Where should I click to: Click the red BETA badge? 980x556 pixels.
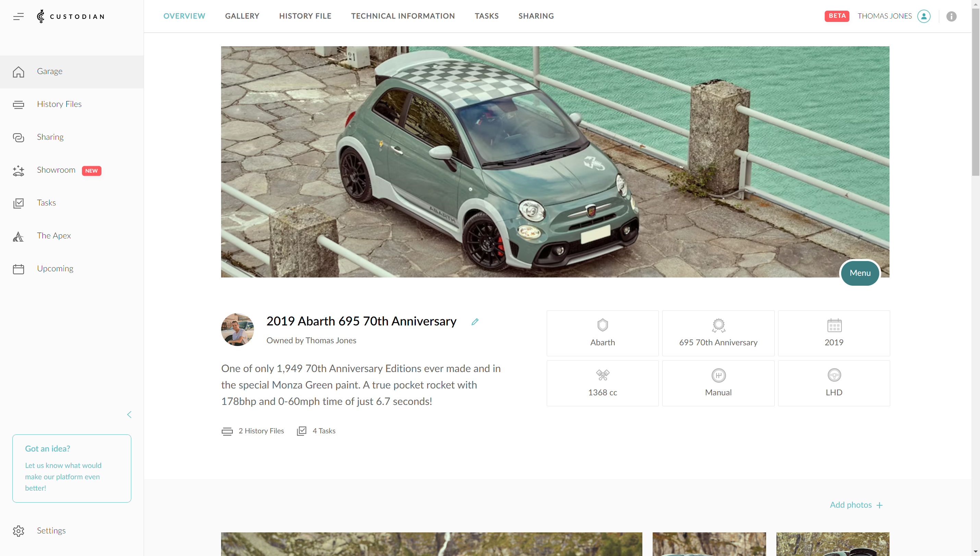836,16
